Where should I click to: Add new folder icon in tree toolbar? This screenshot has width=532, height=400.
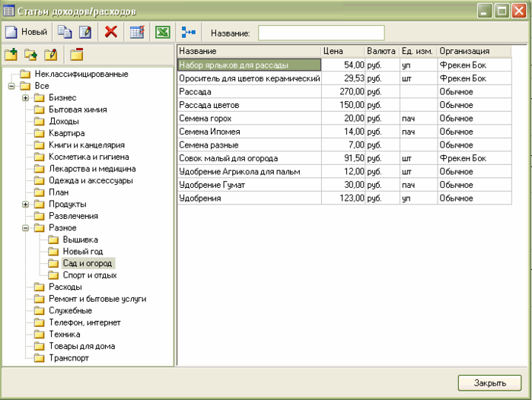11,55
